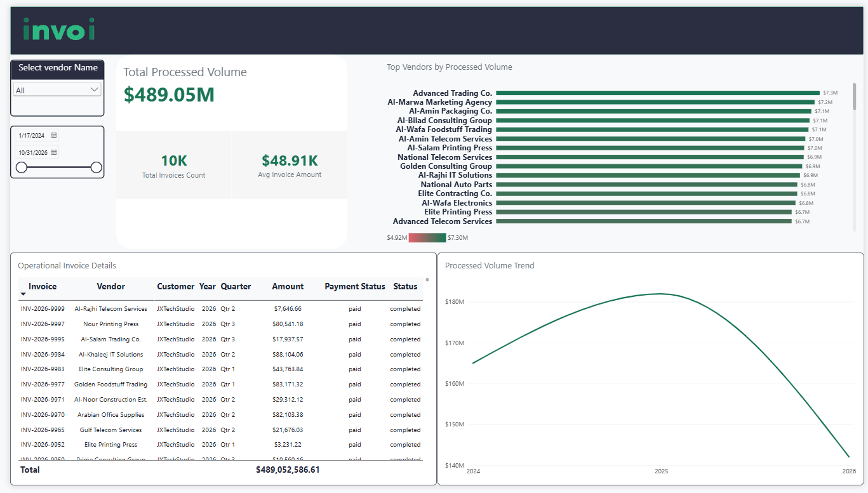Viewport: 868px width, 493px height.
Task: Select the Al-Amin Packaging Co. bar
Action: 653,111
